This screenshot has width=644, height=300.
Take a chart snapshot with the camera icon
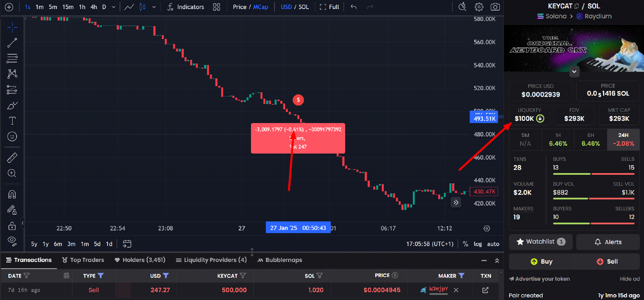(x=495, y=7)
